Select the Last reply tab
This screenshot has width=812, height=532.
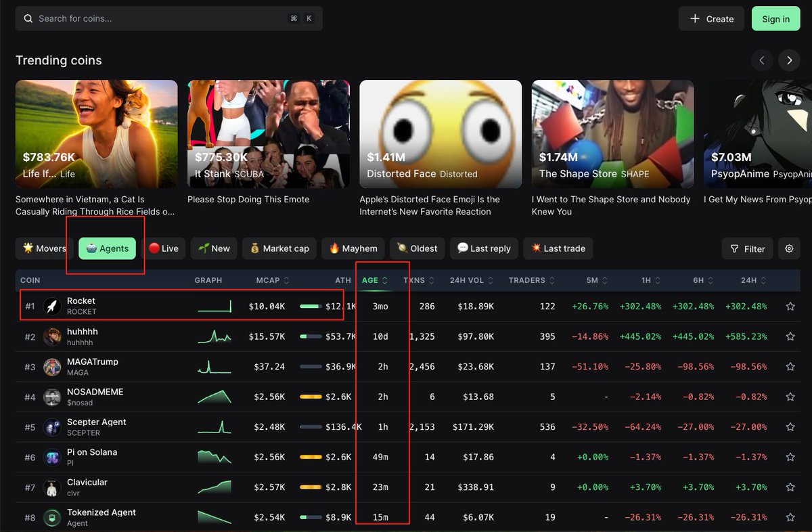(x=484, y=248)
